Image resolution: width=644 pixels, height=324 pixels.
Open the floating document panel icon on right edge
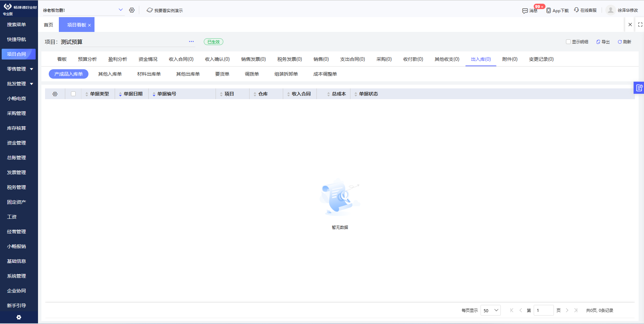(639, 87)
